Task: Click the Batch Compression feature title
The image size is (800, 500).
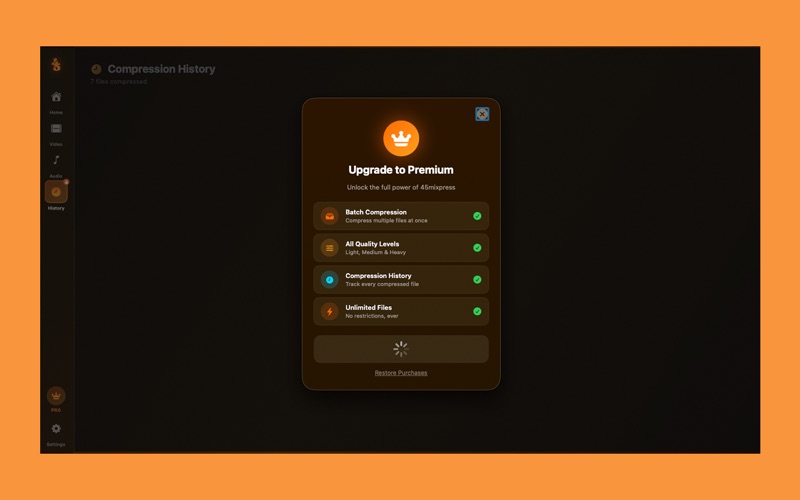Action: (376, 212)
